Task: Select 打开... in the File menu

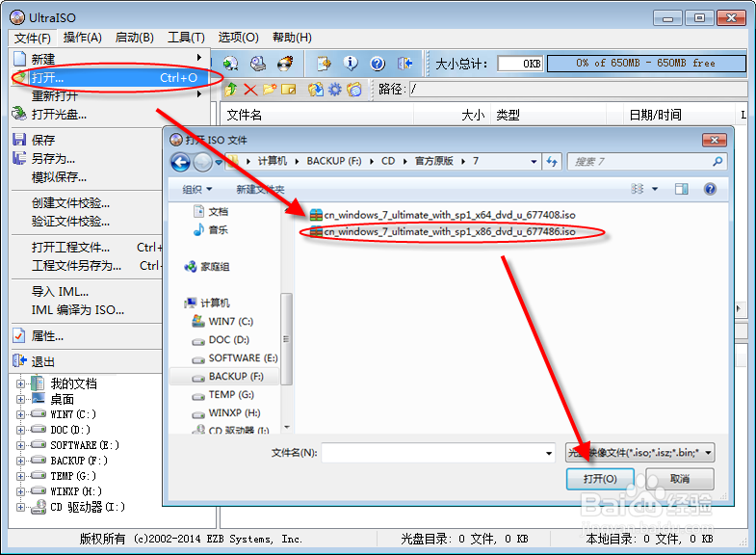Action: click(x=110, y=78)
